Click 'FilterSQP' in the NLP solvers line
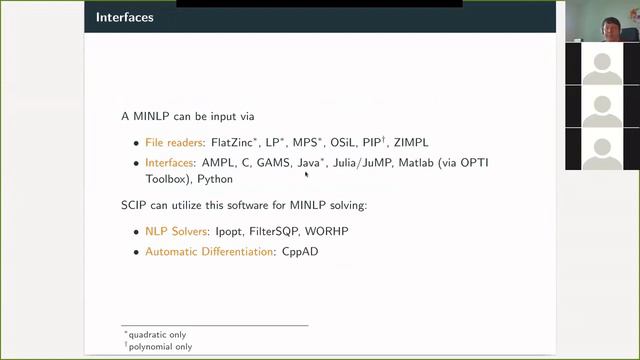640x360 pixels. 273,231
